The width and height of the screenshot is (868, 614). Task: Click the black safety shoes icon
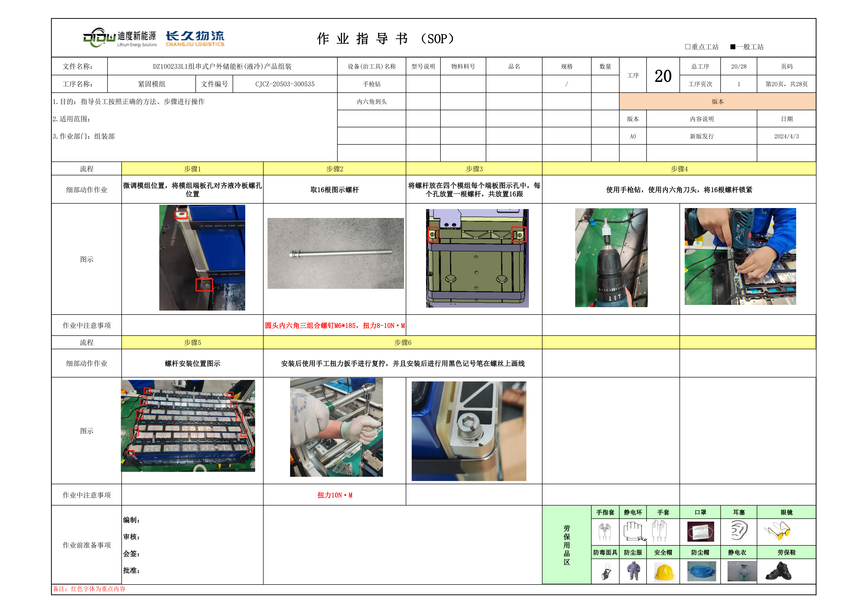coord(778,572)
